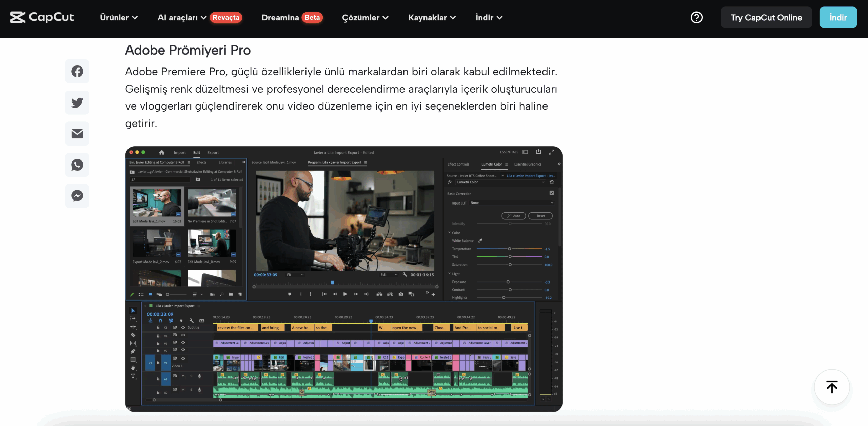Viewport: 868px width, 426px height.
Task: Expand the Ürünler menu
Action: click(119, 17)
